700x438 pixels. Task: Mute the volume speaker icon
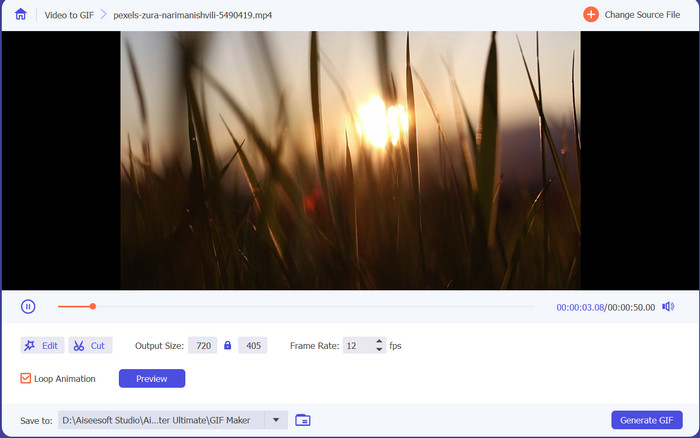[x=668, y=307]
